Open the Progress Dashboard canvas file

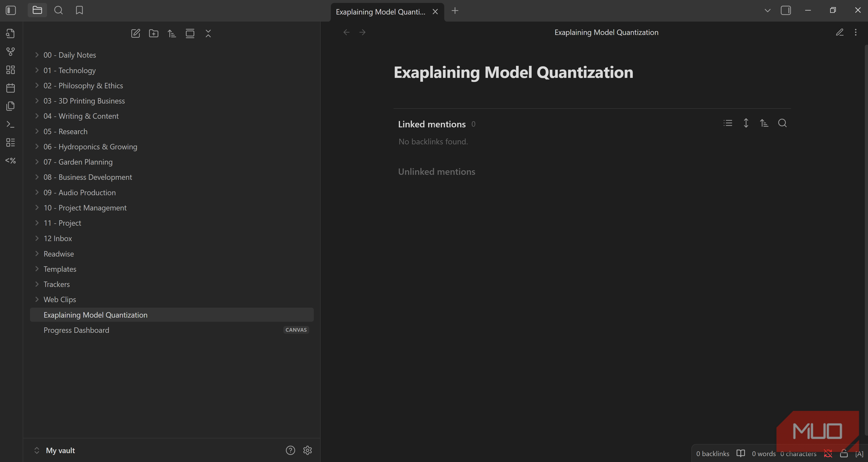[172, 330]
